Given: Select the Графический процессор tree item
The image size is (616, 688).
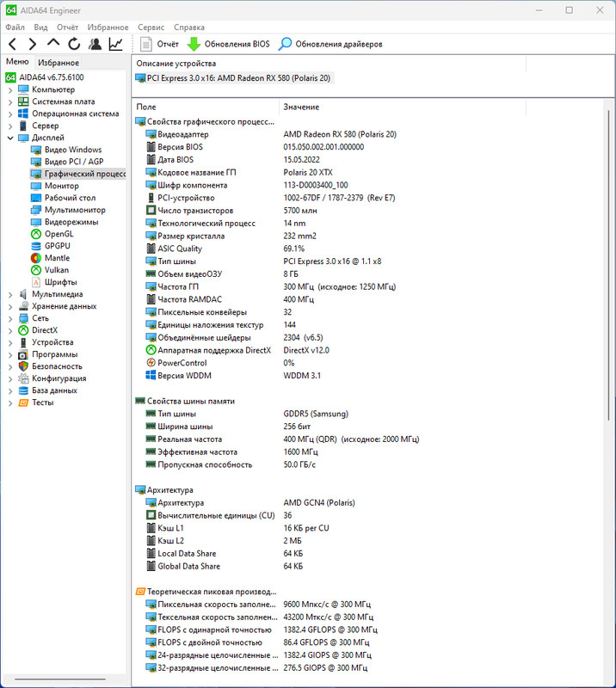Looking at the screenshot, I should pos(77,174).
